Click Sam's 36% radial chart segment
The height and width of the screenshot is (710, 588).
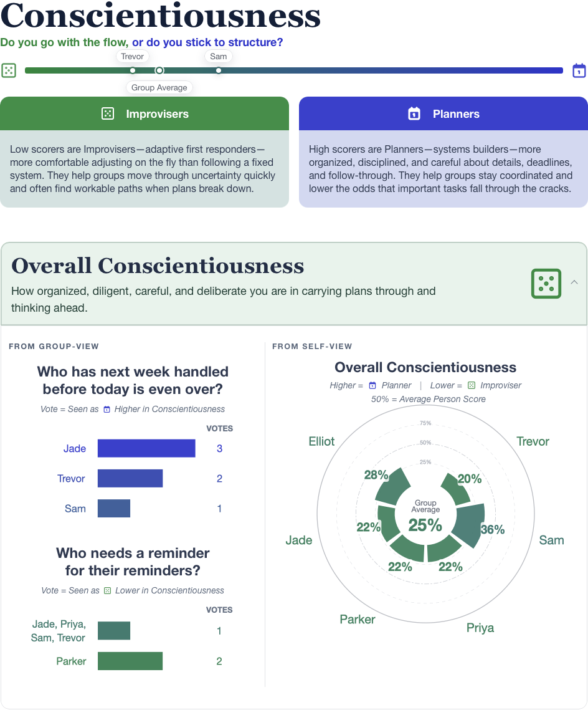[470, 524]
